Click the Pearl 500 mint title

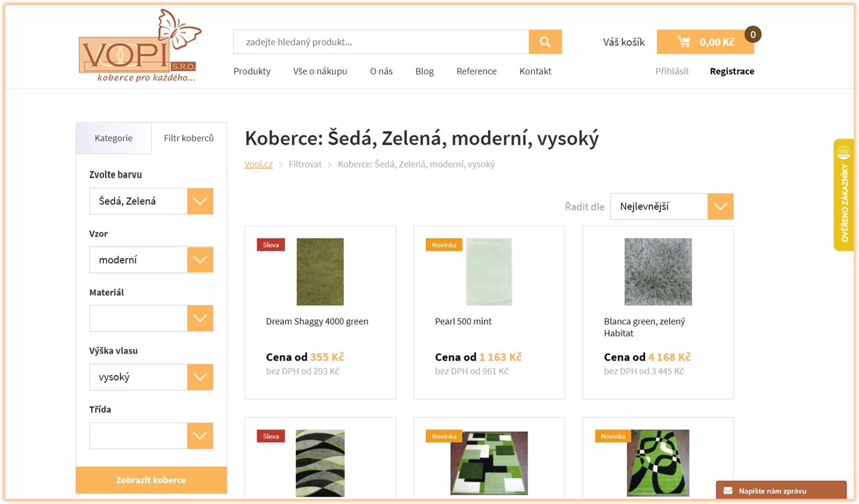pos(463,321)
